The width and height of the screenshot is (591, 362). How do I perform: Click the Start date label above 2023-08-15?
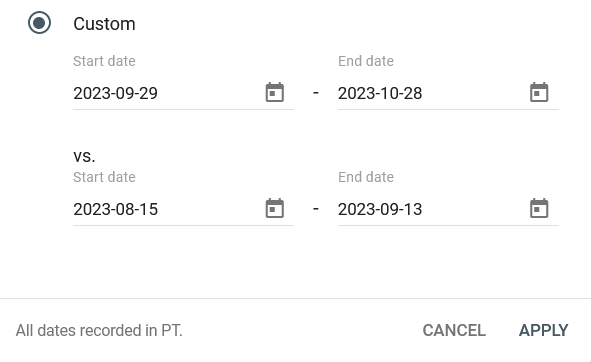point(104,177)
